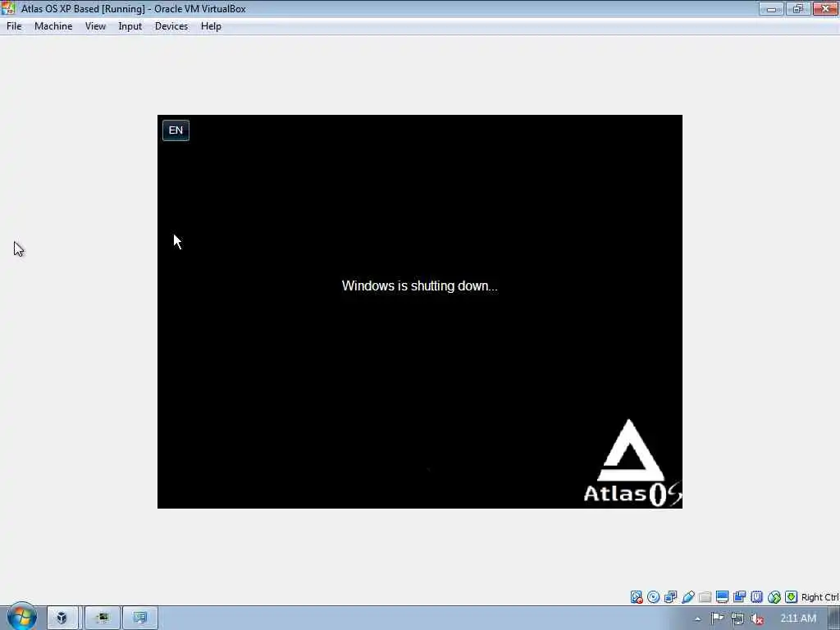This screenshot has height=630, width=840.
Task: Click the EN language indicator in guest
Action: click(x=176, y=130)
